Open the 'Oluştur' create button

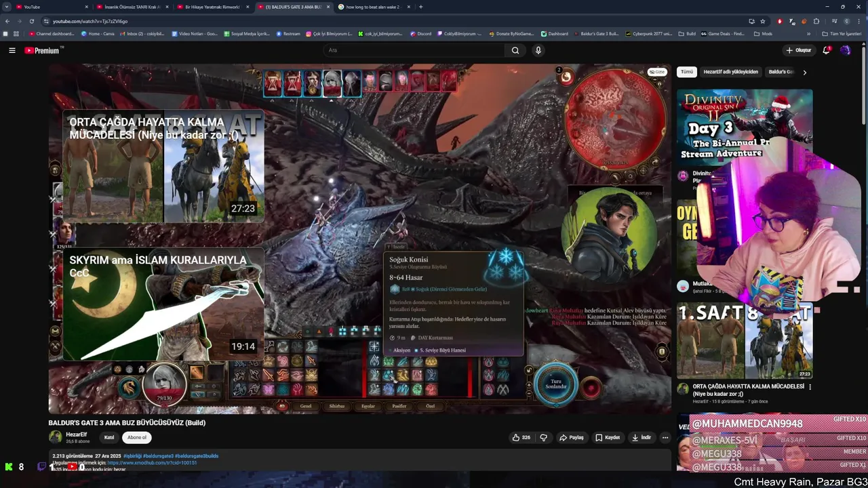(x=799, y=50)
